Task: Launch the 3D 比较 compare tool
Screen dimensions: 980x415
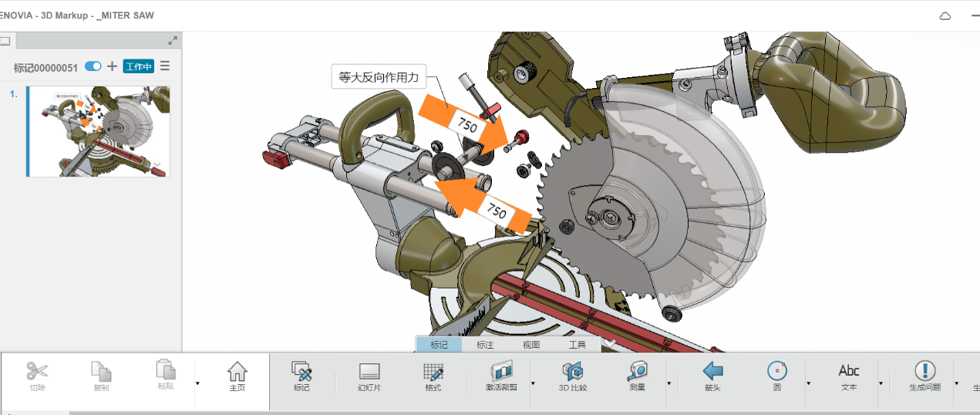Action: 572,371
